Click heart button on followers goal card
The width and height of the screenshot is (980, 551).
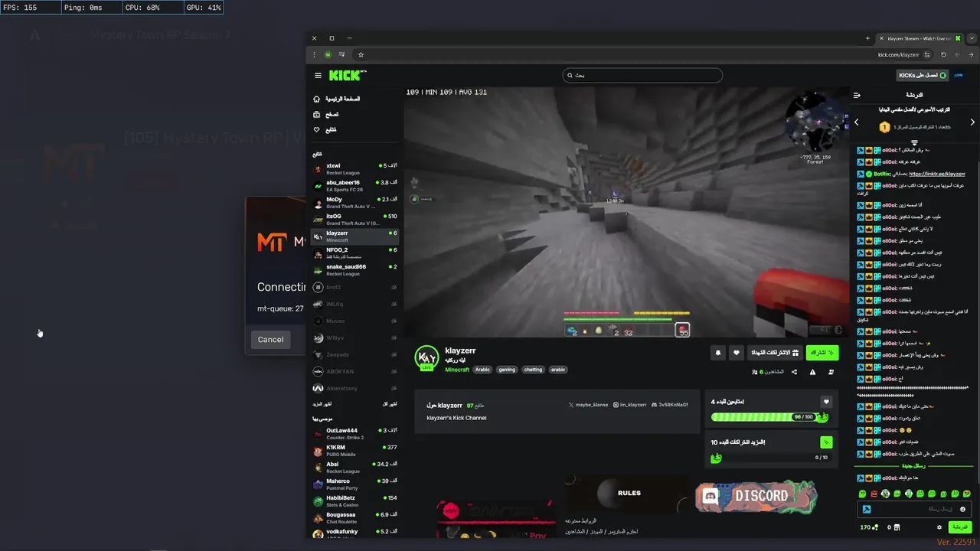[x=826, y=402]
